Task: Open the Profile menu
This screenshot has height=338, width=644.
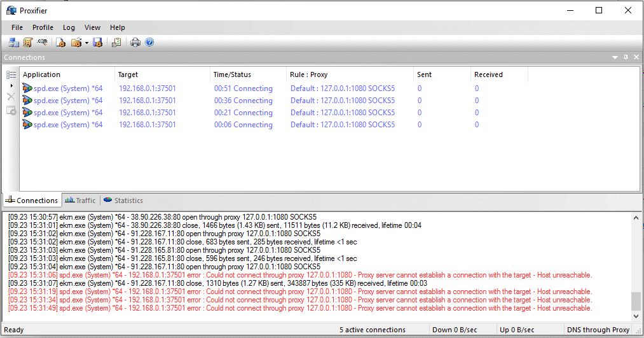Action: [43, 27]
